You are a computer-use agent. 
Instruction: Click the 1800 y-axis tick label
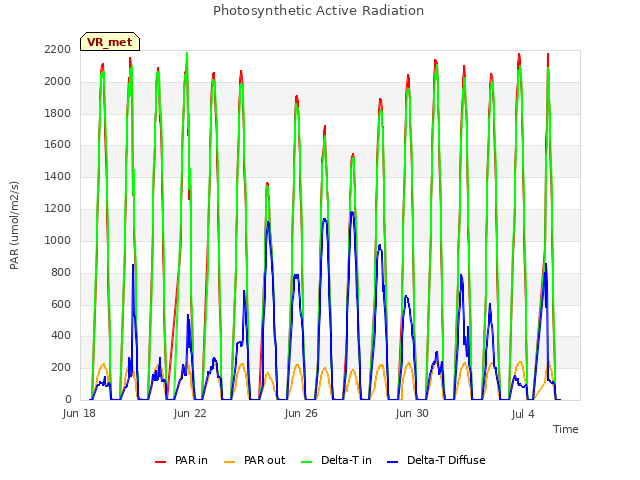(58, 113)
